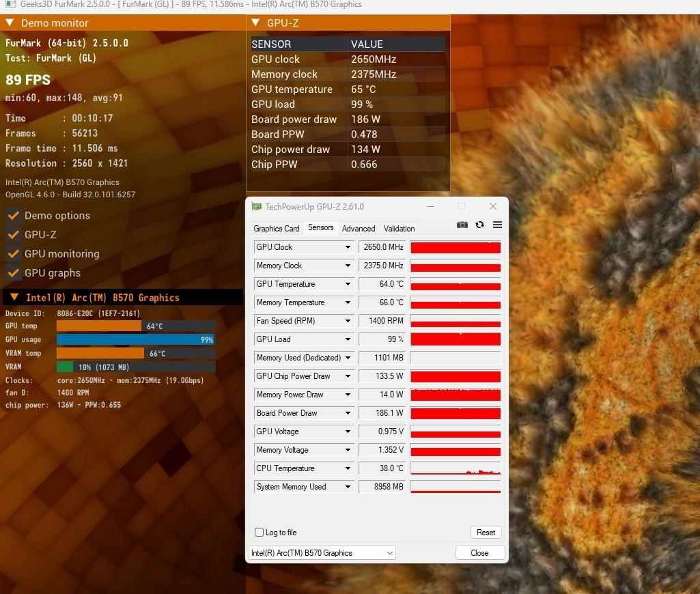The width and height of the screenshot is (700, 594).
Task: Open the hamburger menu in GPU-Z
Action: point(497,225)
